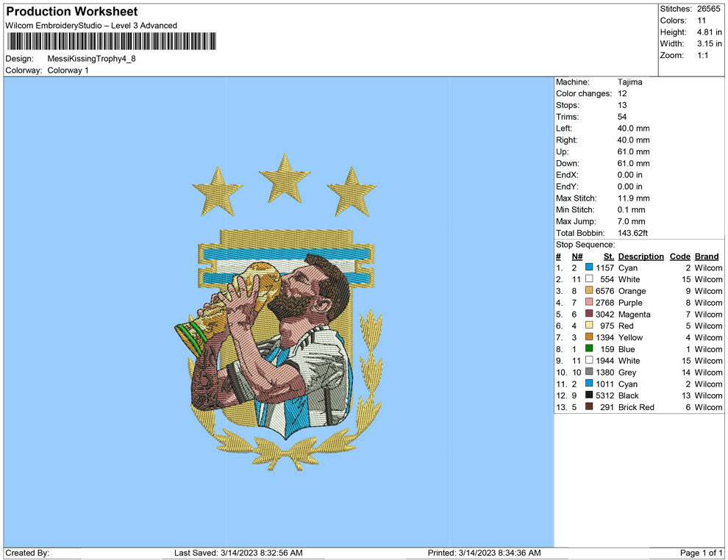Click the right gold star above the crest
This screenshot has width=728, height=560.
[x=352, y=191]
